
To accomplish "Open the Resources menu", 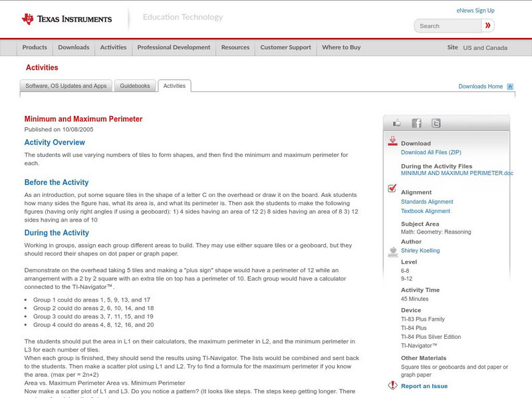I will tap(235, 47).
